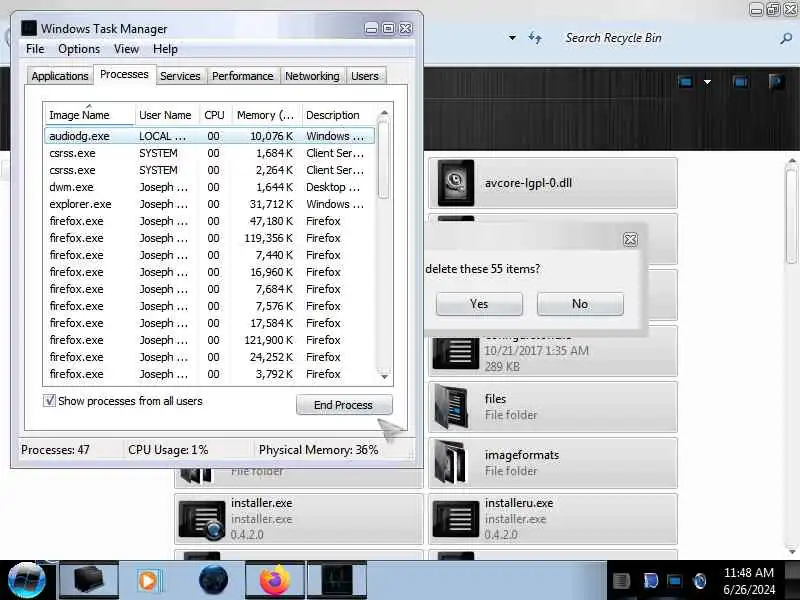The height and width of the screenshot is (600, 800).
Task: Open the view options dropdown arrow
Action: point(707,82)
